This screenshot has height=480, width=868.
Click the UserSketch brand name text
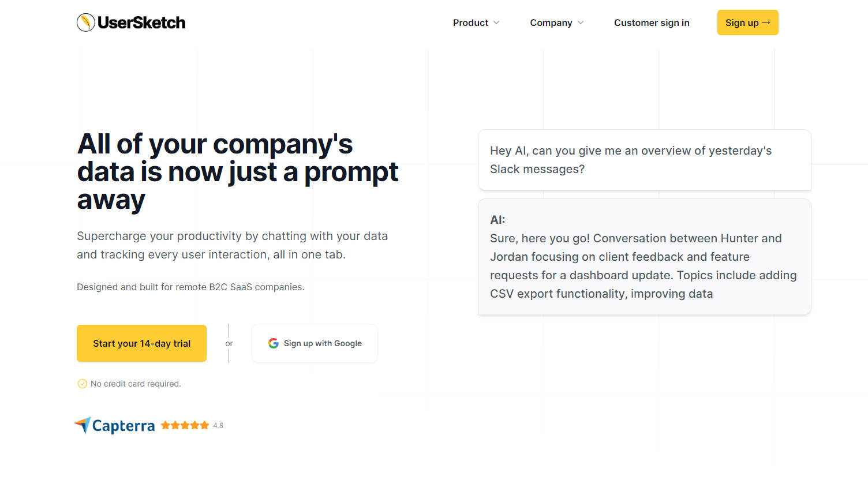click(x=141, y=22)
